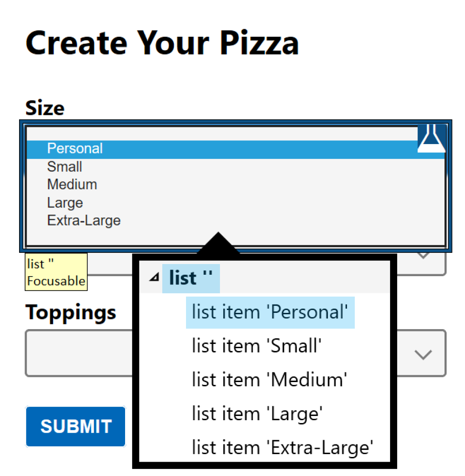
Task: Click tree entry list item 'Large'
Action: point(257,413)
